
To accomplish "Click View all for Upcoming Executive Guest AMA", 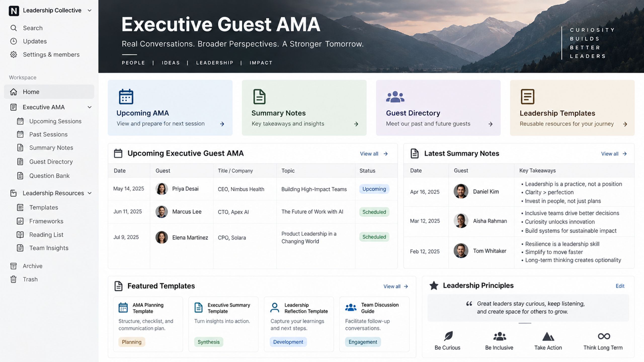I will (x=374, y=154).
